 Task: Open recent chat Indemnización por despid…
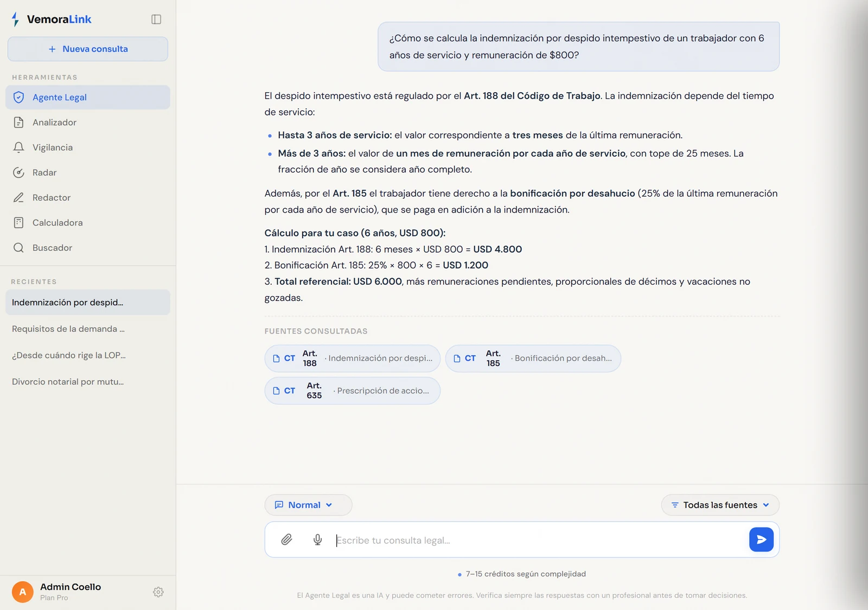pyautogui.click(x=88, y=303)
